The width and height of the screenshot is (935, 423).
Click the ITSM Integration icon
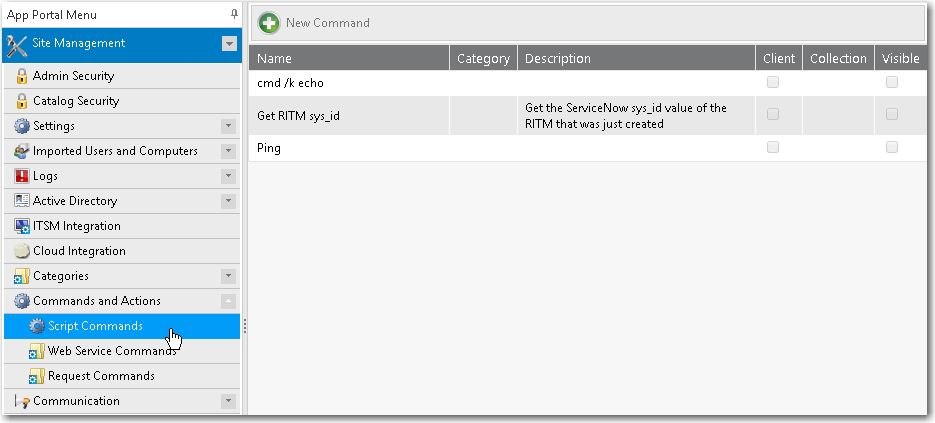pyautogui.click(x=22, y=226)
